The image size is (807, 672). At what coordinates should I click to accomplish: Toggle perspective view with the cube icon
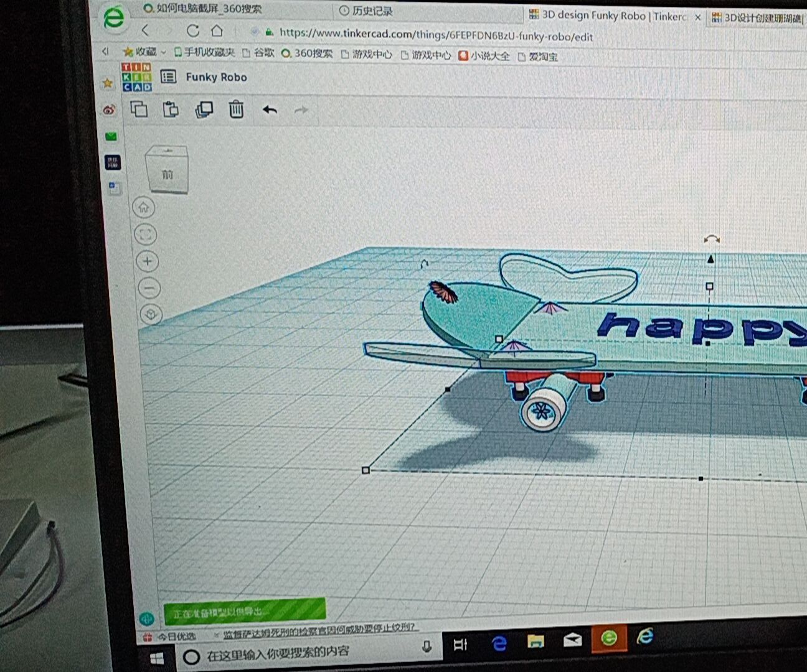149,314
